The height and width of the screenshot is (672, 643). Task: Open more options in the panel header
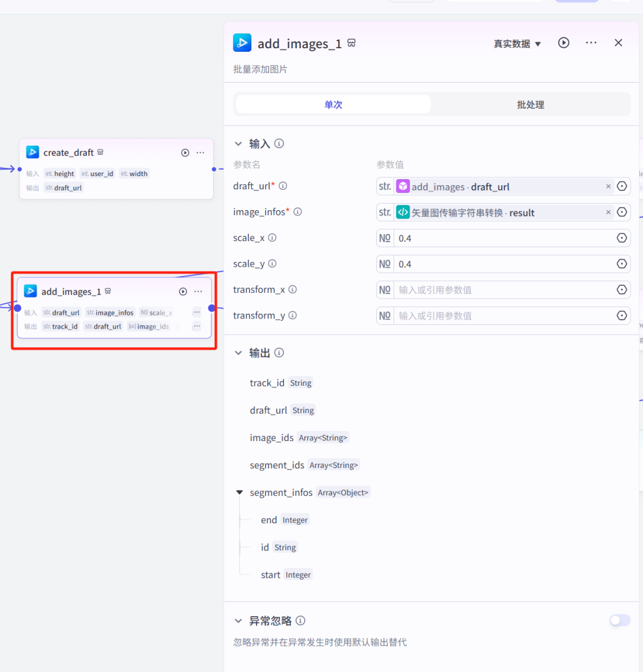(591, 43)
